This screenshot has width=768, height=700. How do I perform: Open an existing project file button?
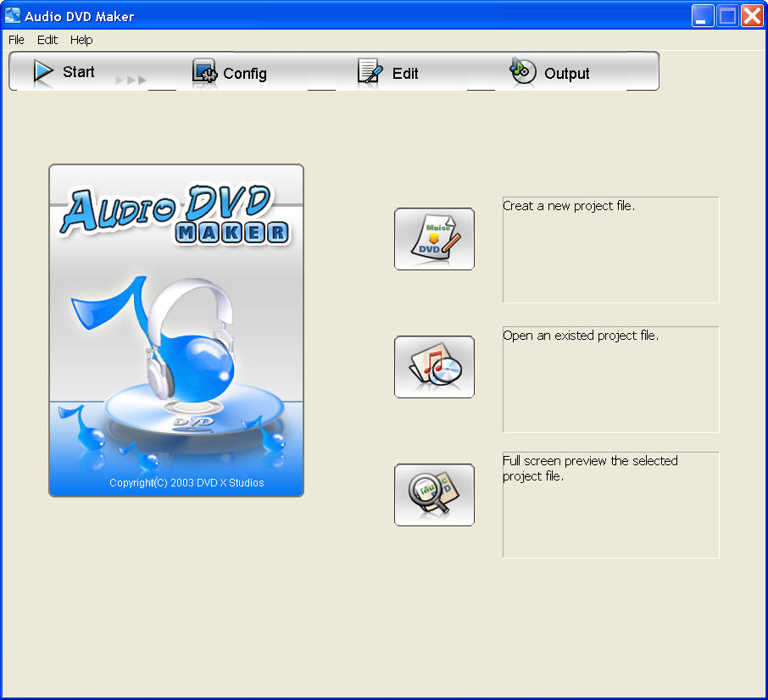pyautogui.click(x=435, y=367)
